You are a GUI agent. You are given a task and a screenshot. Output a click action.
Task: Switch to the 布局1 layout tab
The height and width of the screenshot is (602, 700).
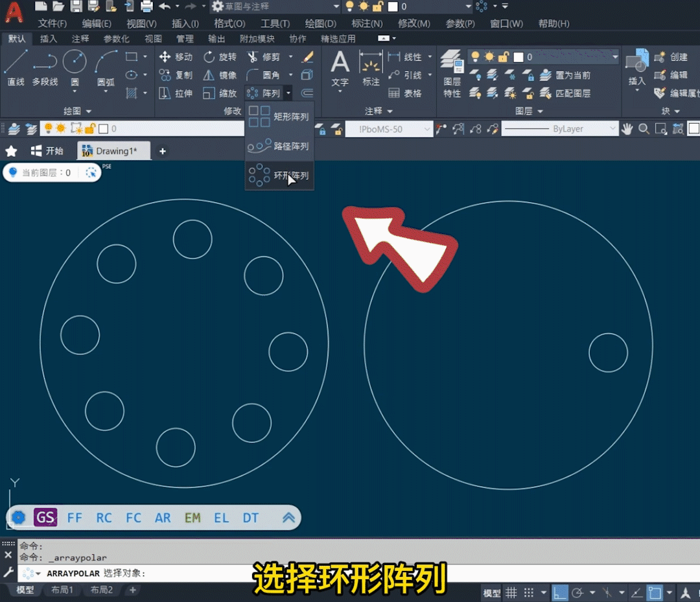(x=62, y=590)
